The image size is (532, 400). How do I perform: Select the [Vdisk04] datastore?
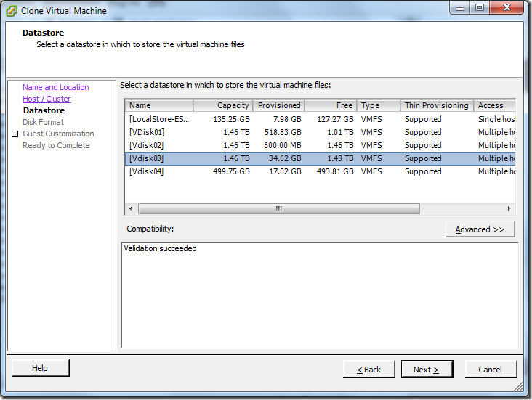pyautogui.click(x=321, y=171)
